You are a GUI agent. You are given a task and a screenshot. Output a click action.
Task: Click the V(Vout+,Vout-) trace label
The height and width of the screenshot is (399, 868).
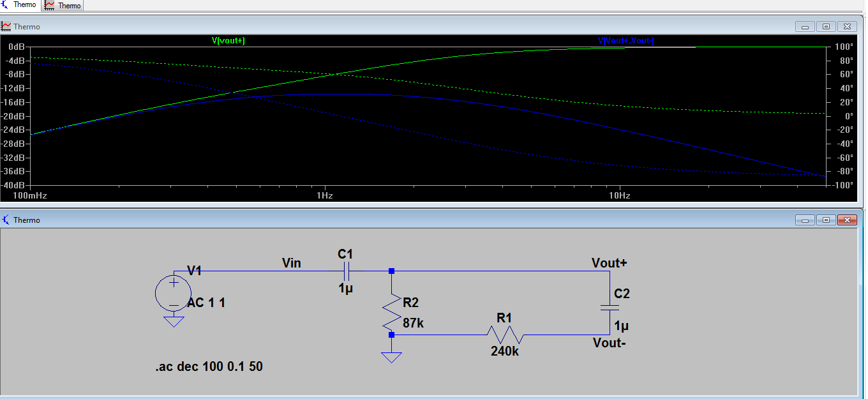coord(626,41)
